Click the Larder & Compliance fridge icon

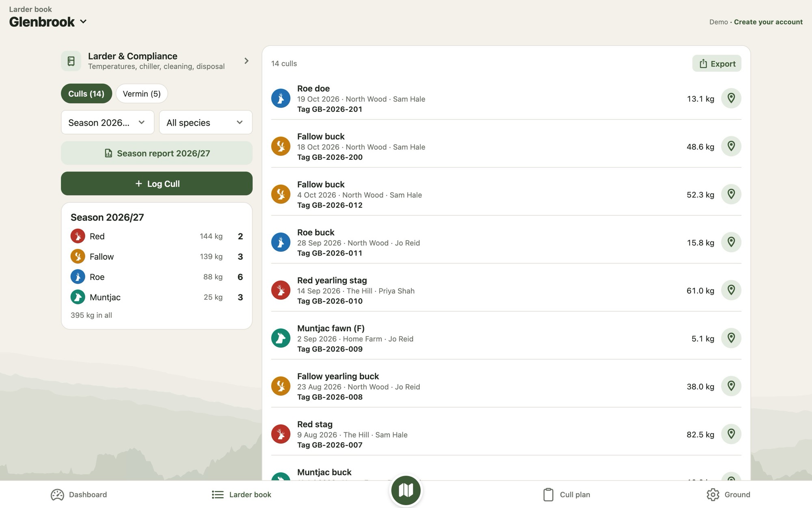pos(71,61)
